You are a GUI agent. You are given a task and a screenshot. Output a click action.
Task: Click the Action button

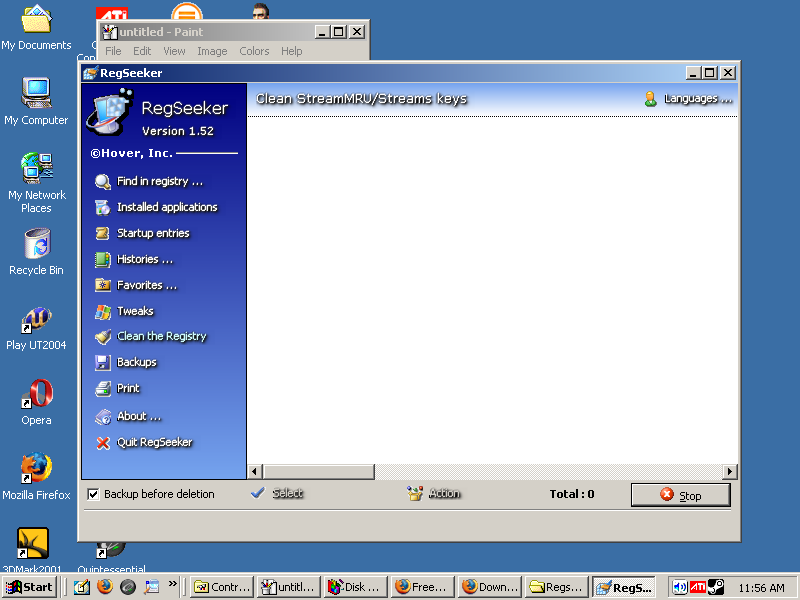pyautogui.click(x=434, y=494)
